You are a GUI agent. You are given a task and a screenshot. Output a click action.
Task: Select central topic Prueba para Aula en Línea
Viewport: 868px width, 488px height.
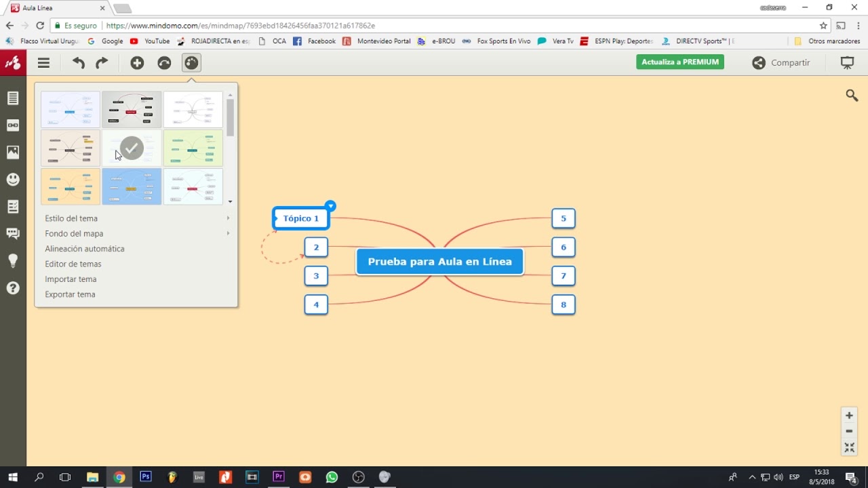coord(440,262)
